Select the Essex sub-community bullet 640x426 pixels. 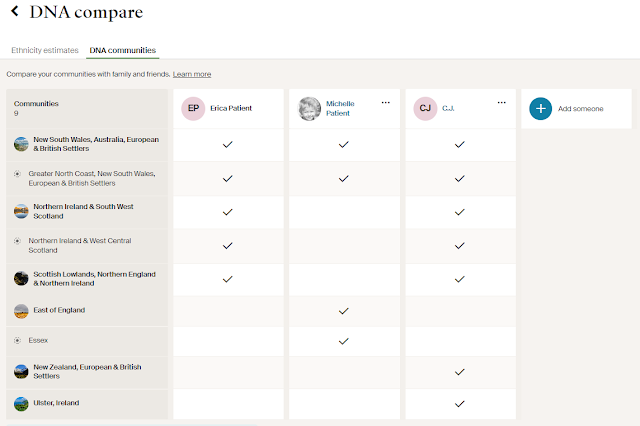17,340
